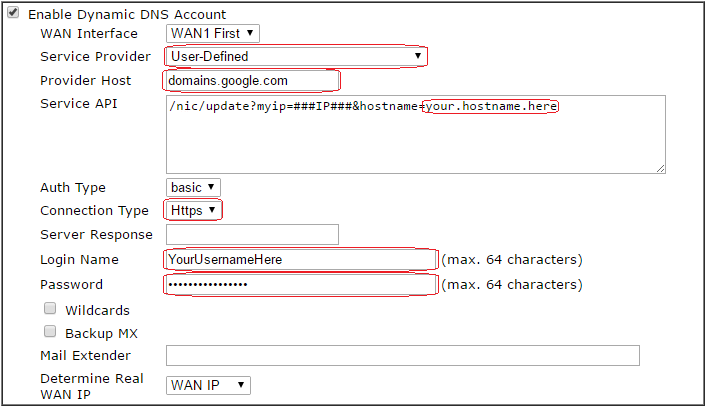The width and height of the screenshot is (706, 407).
Task: Enable the Wildcards checkbox
Action: coord(50,308)
